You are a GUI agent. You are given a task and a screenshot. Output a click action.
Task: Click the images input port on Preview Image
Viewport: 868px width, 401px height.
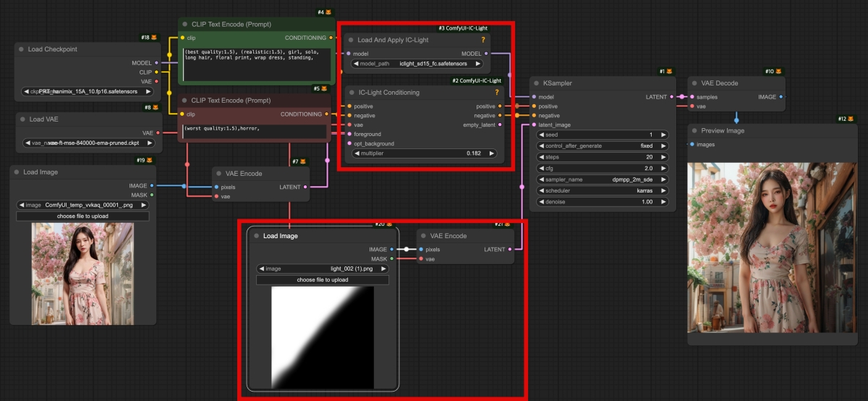(x=694, y=144)
